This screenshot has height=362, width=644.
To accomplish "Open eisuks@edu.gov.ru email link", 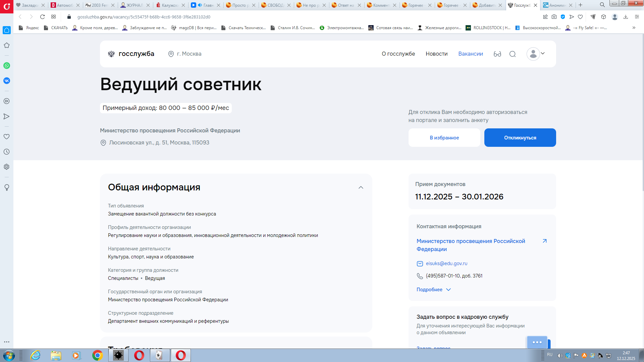I will point(446,264).
